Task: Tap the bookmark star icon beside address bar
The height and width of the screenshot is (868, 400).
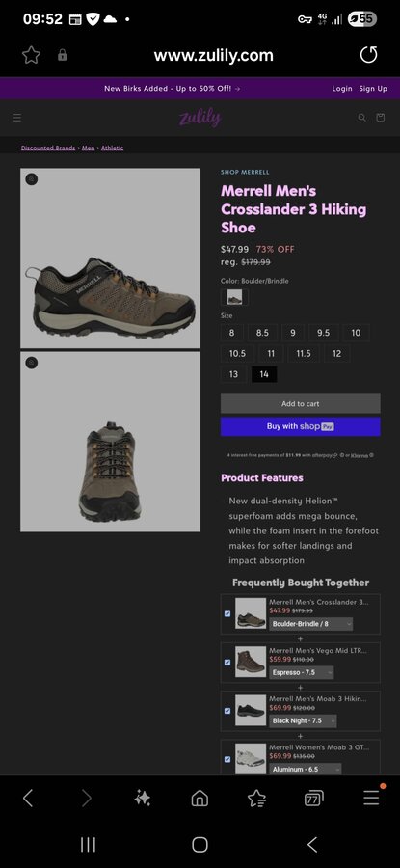Action: pyautogui.click(x=31, y=55)
